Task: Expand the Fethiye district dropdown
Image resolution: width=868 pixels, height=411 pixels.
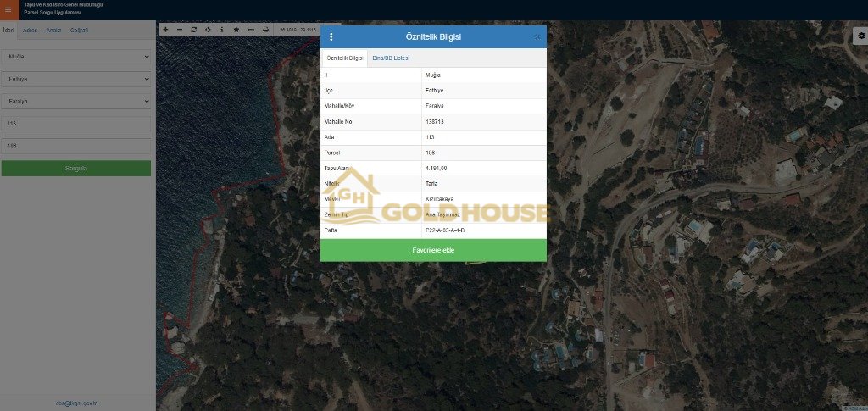Action: (x=76, y=79)
